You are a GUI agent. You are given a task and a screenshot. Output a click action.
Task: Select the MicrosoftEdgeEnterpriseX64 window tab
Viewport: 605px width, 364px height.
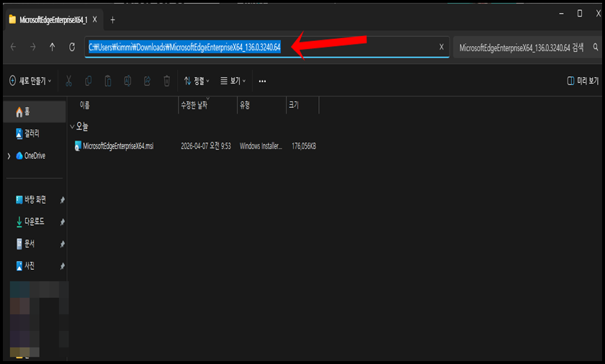[x=54, y=19]
